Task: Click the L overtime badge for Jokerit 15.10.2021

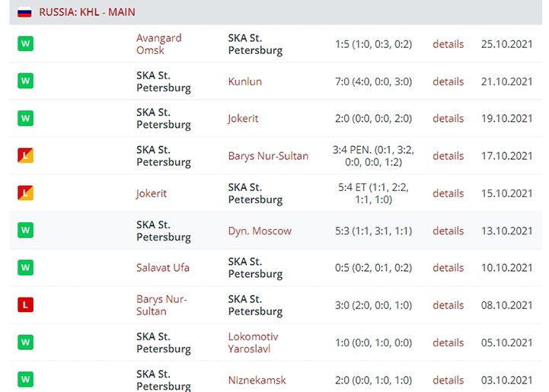Action: [x=26, y=193]
